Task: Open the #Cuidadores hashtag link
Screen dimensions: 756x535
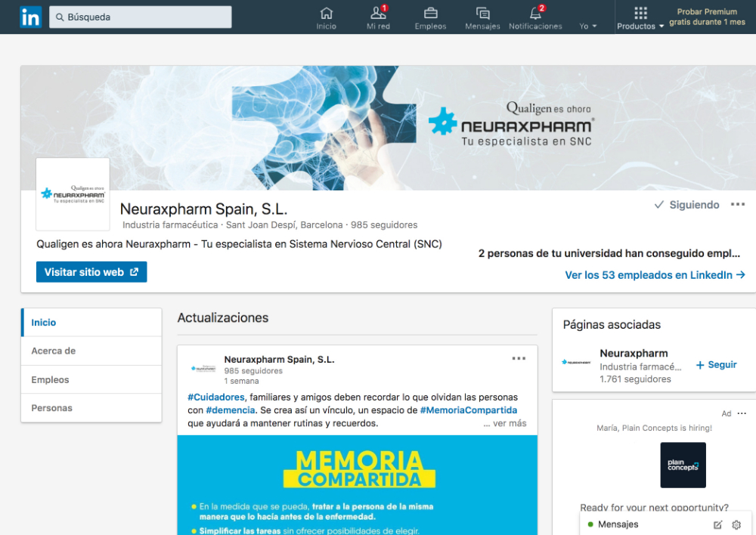Action: coord(216,397)
